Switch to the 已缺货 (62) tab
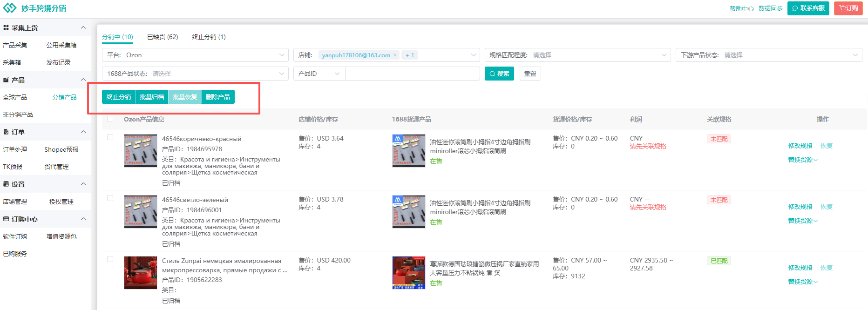 tap(163, 37)
